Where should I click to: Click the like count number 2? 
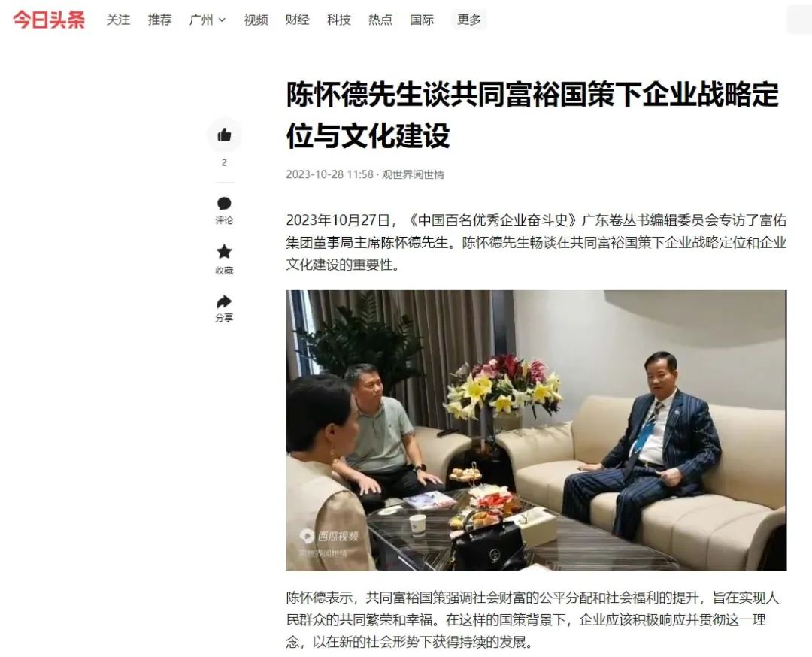click(224, 162)
